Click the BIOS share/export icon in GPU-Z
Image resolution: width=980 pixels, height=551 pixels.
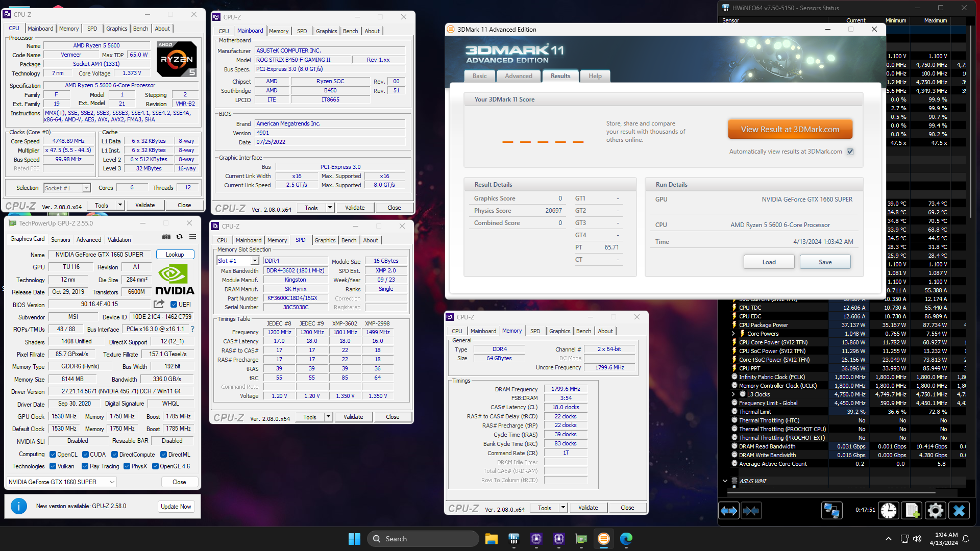click(159, 304)
